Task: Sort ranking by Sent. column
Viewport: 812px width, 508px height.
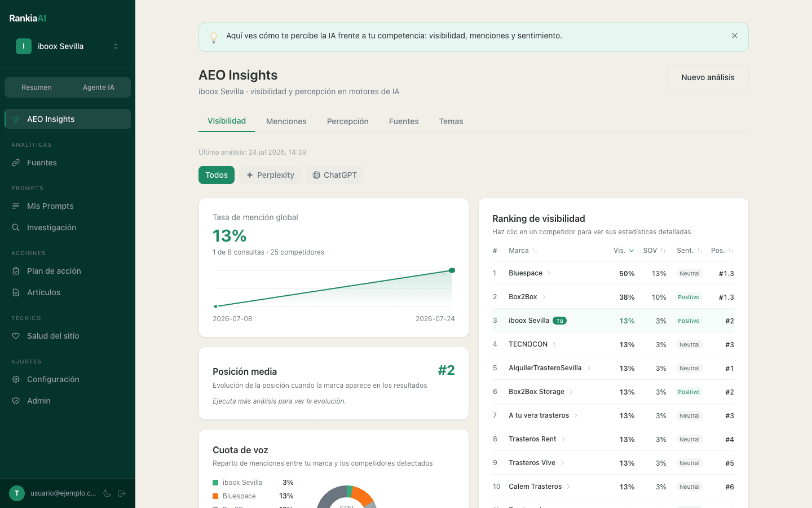Action: pyautogui.click(x=690, y=251)
